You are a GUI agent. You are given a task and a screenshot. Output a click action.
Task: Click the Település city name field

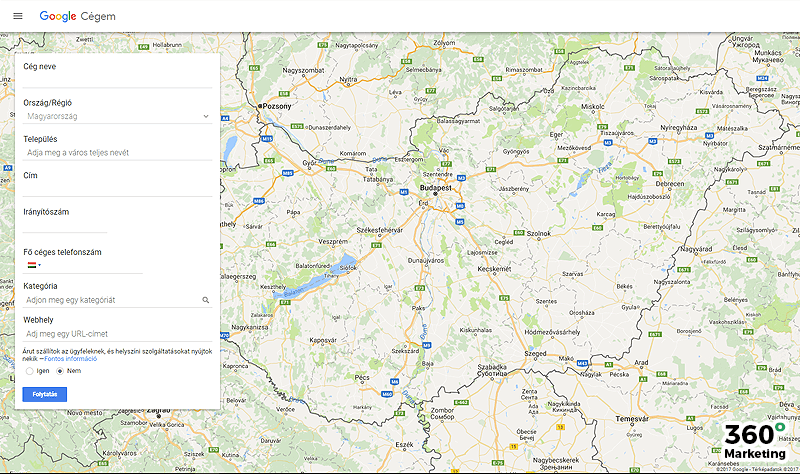(117, 153)
